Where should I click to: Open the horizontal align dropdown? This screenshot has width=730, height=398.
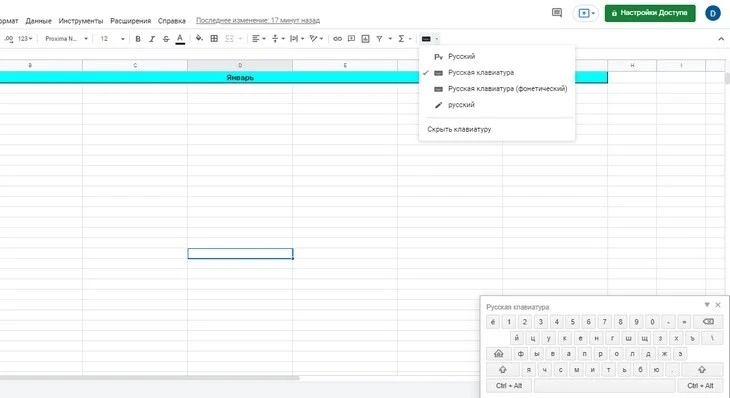[x=258, y=39]
